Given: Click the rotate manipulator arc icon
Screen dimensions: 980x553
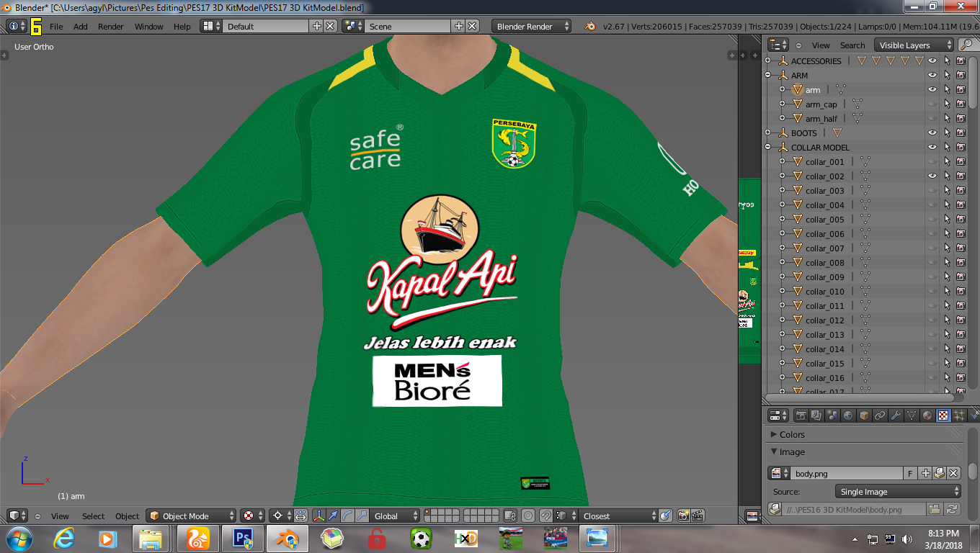Looking at the screenshot, I should coord(347,516).
